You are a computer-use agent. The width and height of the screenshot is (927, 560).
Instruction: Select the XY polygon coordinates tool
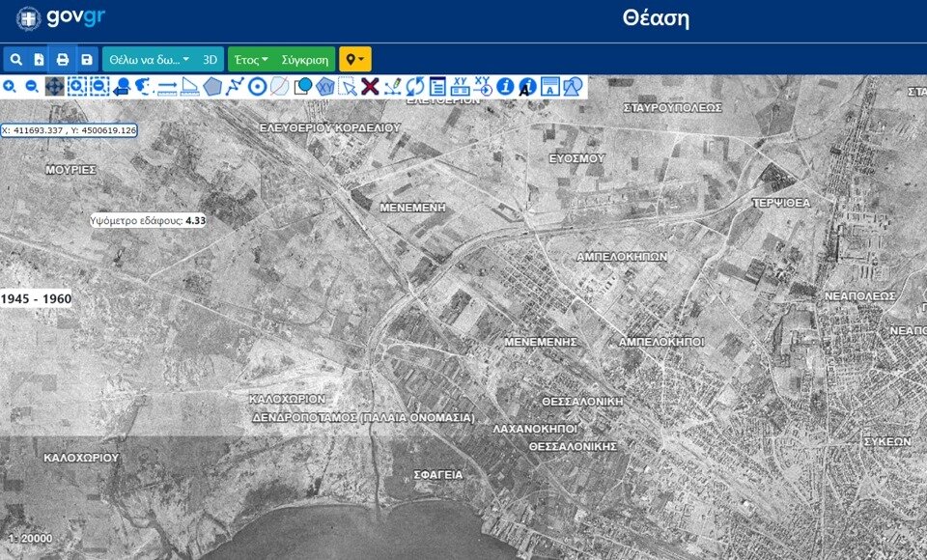[x=325, y=86]
